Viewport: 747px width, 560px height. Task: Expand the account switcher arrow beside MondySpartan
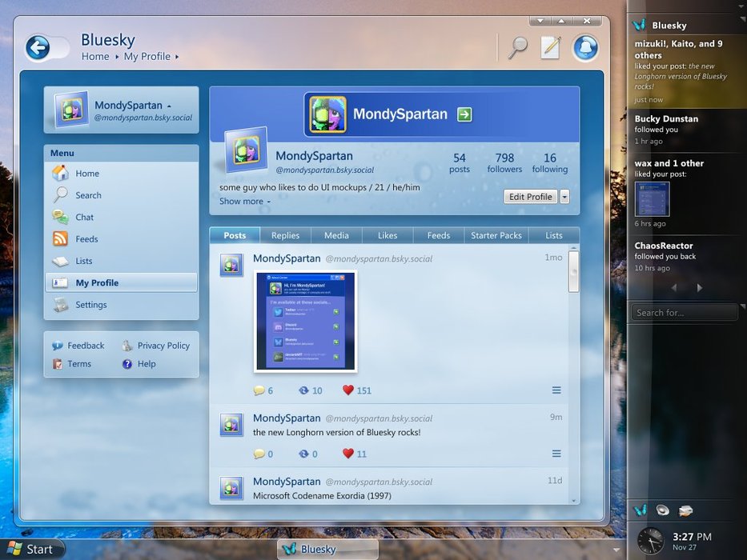pyautogui.click(x=169, y=106)
